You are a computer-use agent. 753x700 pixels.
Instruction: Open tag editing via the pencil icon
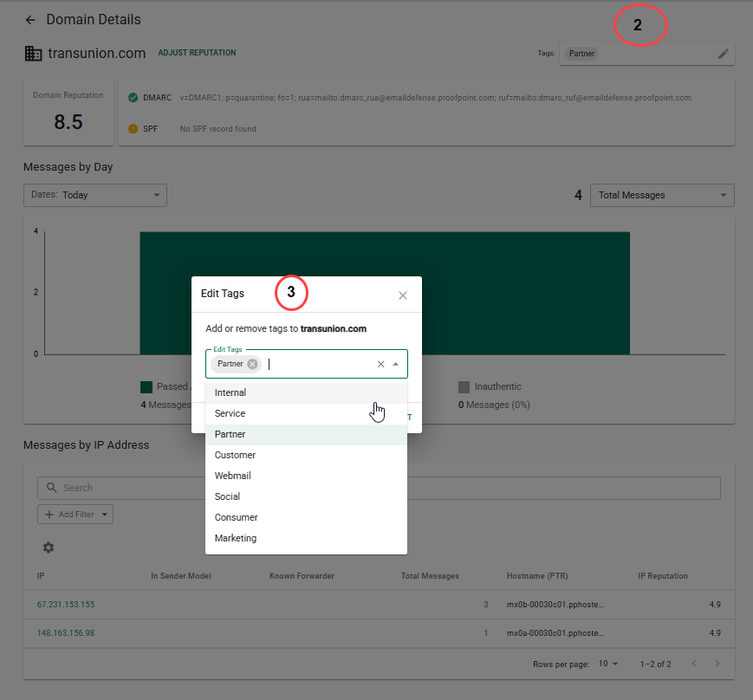(724, 54)
